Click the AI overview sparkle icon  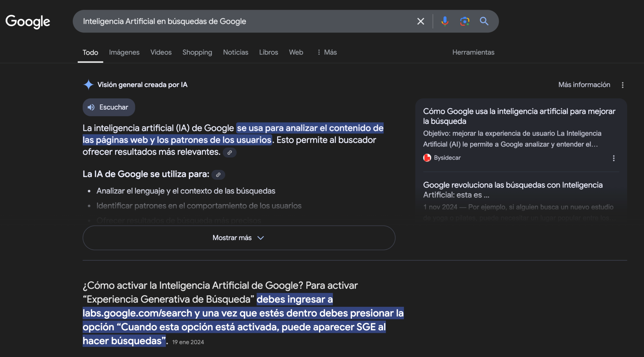(x=88, y=85)
